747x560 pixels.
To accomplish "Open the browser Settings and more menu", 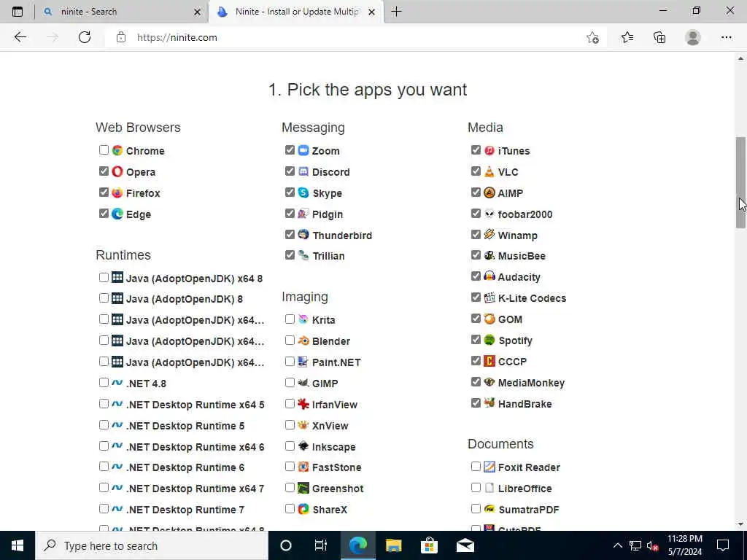I will coord(726,37).
